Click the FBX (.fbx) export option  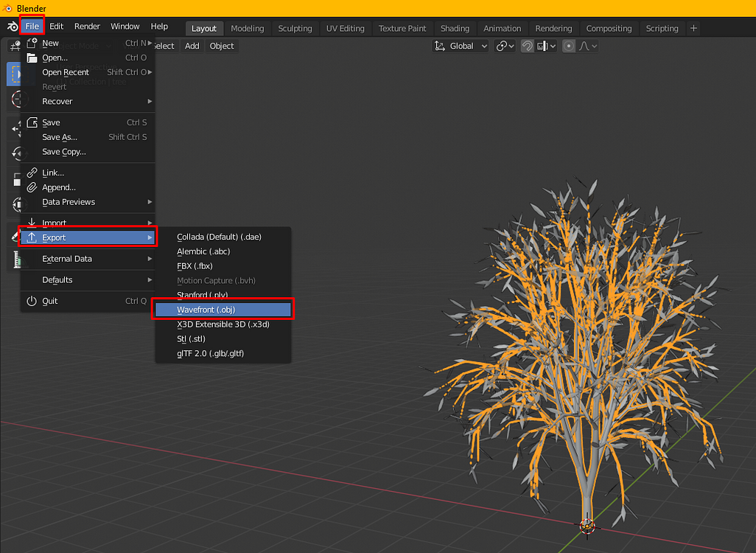[x=194, y=265]
